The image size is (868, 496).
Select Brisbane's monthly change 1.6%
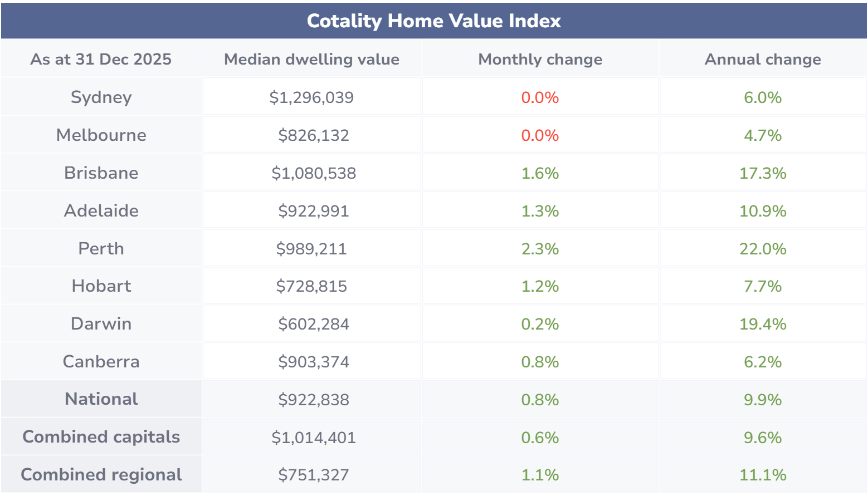point(540,173)
